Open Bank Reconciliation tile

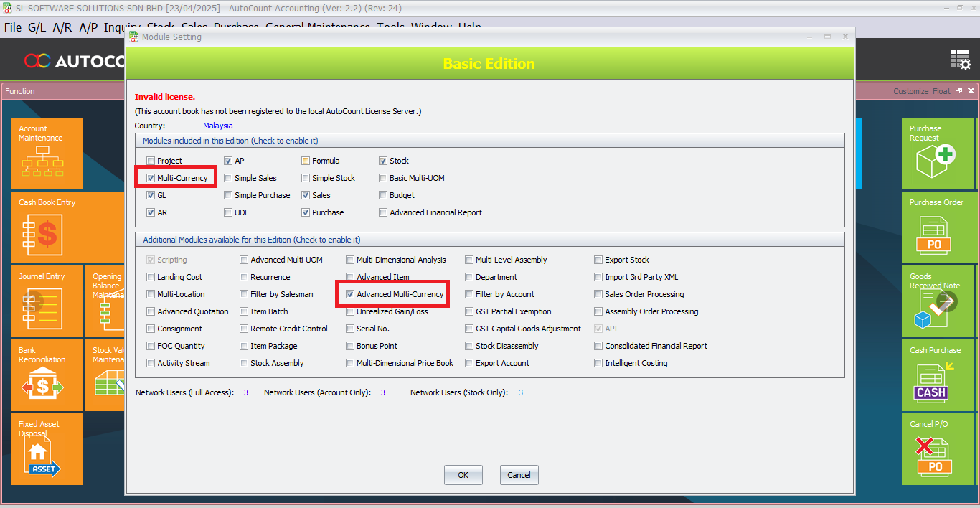click(x=47, y=375)
